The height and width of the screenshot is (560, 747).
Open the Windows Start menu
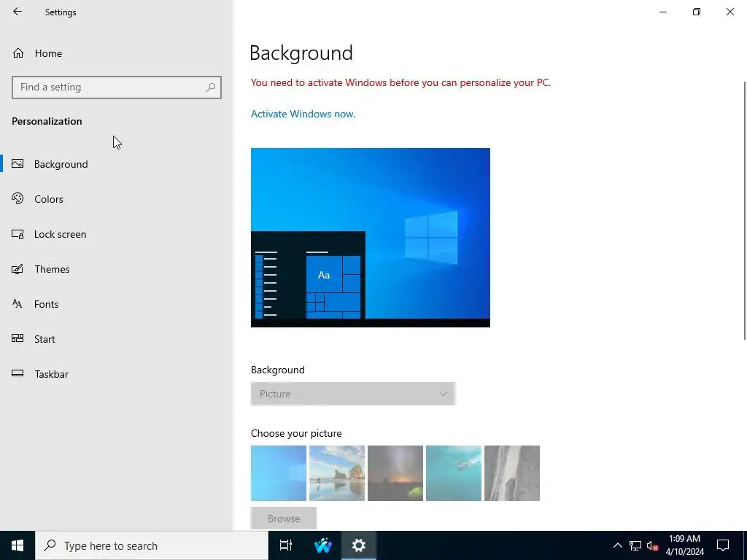tap(18, 545)
